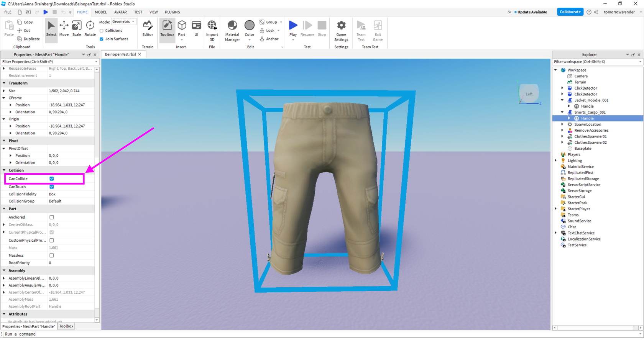
Task: Open the Mode Geometric dropdown
Action: (123, 22)
